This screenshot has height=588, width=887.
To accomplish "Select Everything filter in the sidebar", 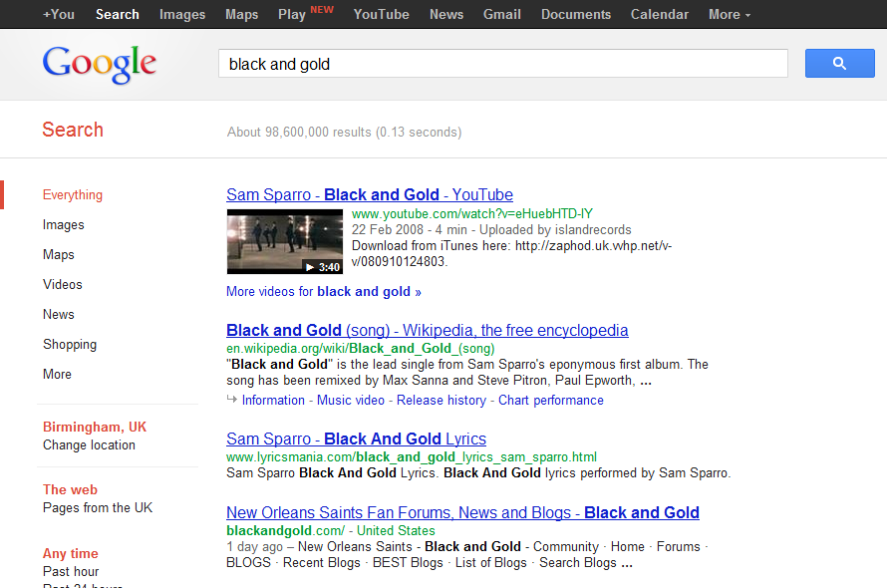I will (x=73, y=194).
